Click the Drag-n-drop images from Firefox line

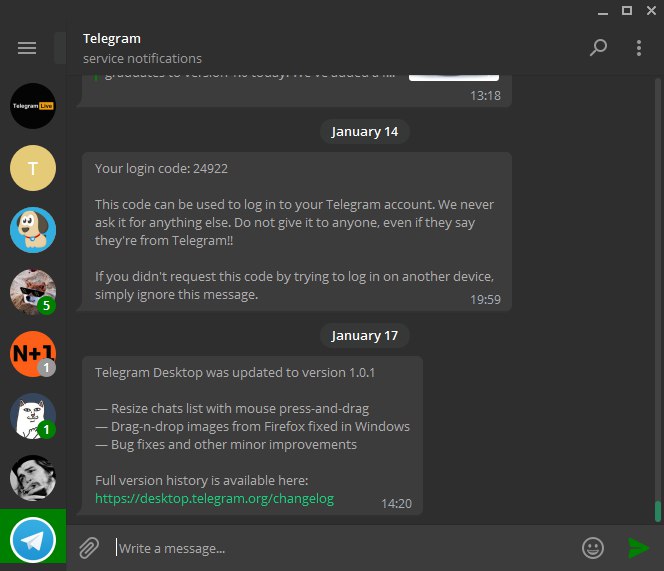point(252,427)
